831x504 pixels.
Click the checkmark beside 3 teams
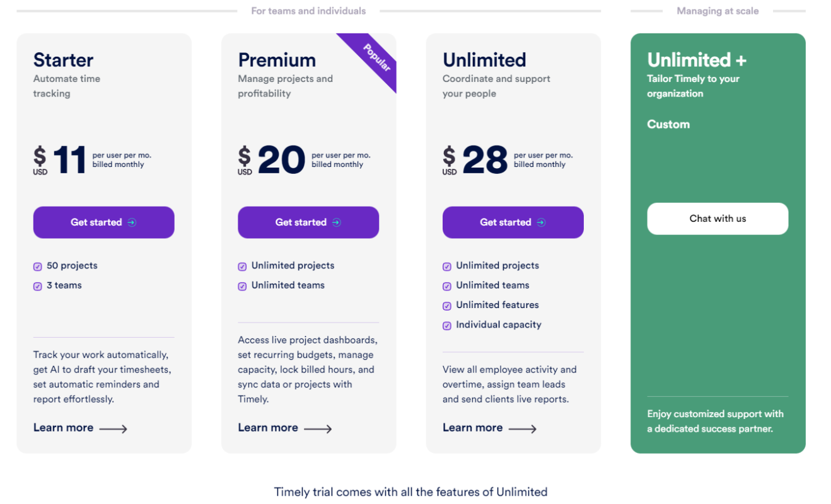click(x=38, y=286)
